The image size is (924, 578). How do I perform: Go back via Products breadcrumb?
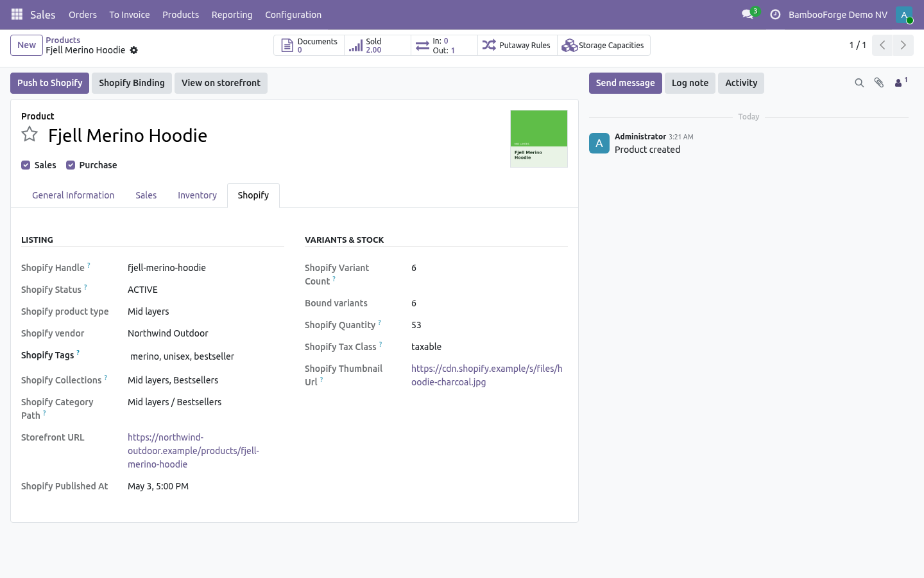(63, 40)
